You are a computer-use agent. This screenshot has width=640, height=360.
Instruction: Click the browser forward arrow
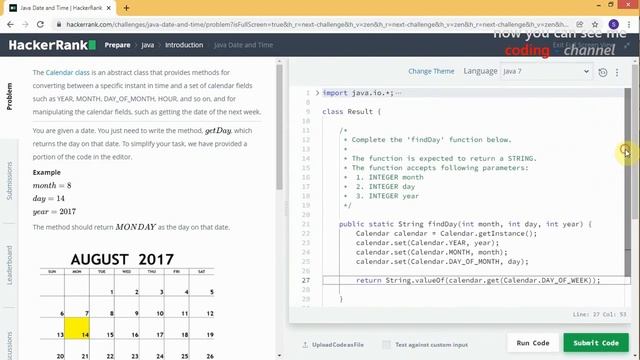tap(25, 24)
